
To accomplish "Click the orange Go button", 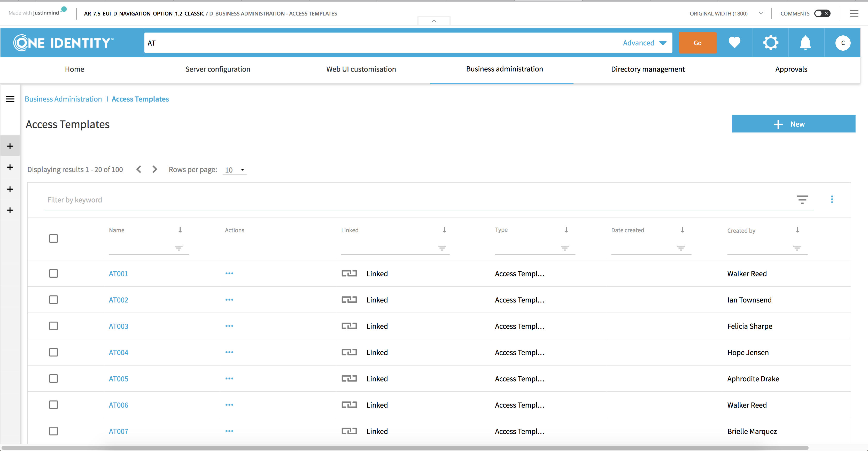I will [697, 43].
